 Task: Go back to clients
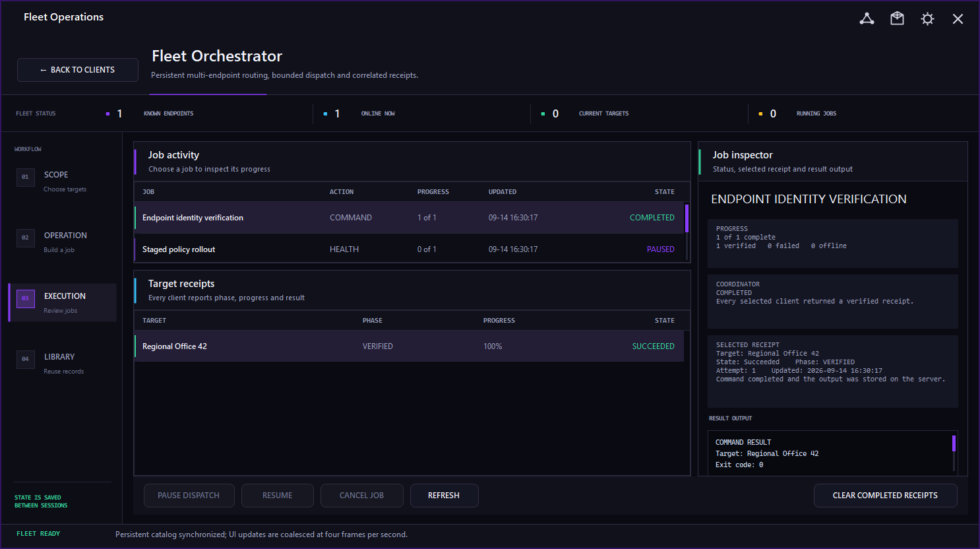click(78, 70)
